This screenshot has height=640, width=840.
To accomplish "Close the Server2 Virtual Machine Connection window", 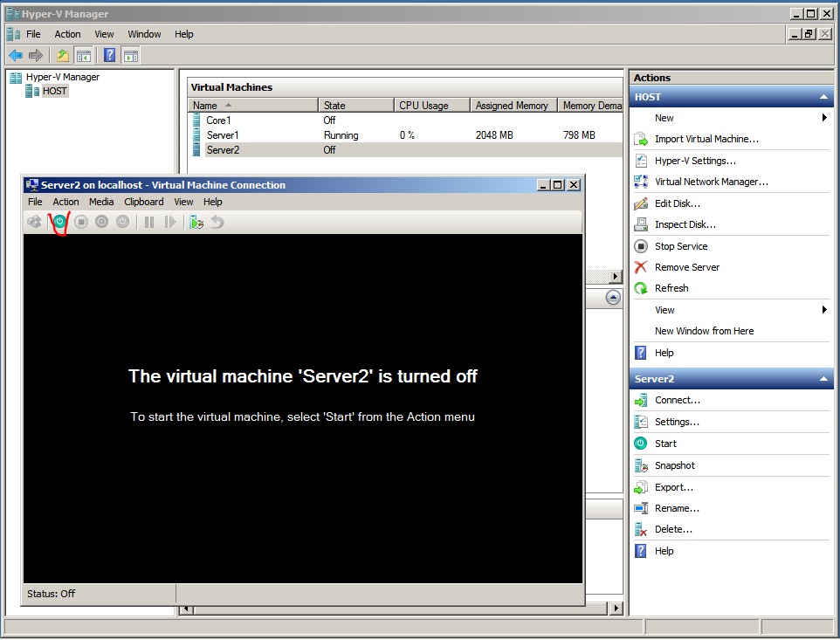I will pyautogui.click(x=574, y=185).
